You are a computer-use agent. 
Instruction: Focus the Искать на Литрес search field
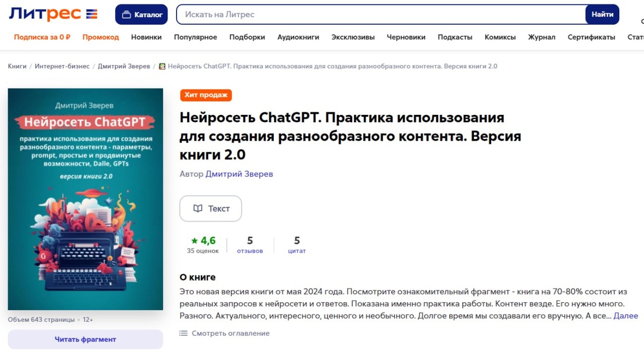pos(380,14)
